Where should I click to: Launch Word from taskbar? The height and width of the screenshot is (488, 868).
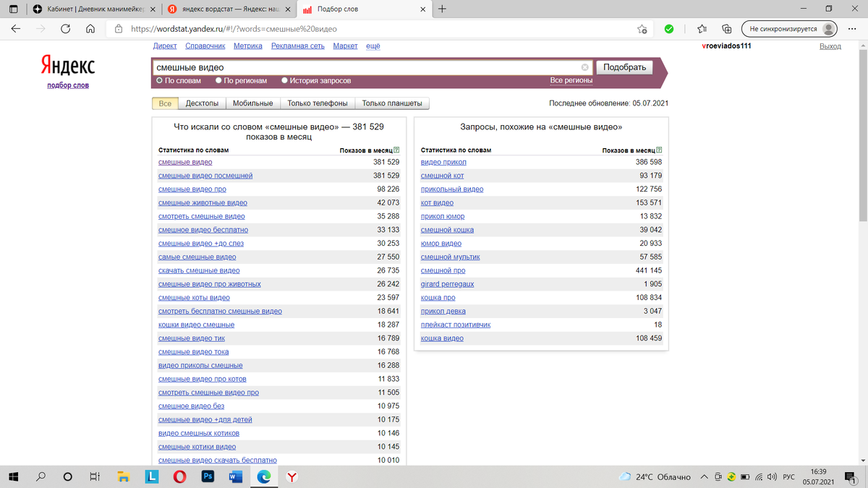[235, 477]
